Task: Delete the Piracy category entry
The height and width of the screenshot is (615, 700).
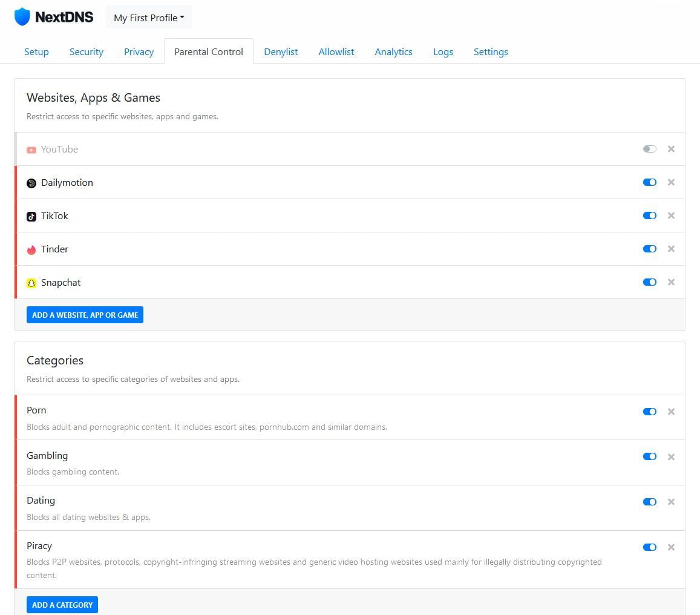Action: click(x=671, y=547)
